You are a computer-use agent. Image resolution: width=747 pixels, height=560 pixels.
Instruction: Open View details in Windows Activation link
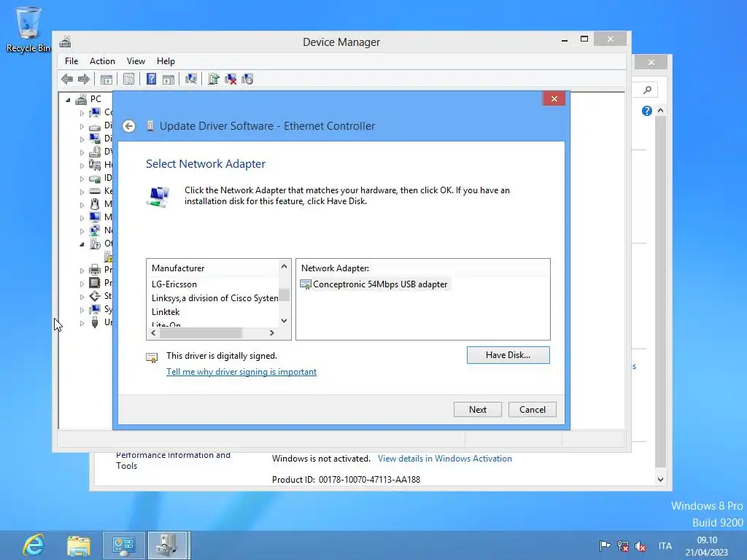click(x=444, y=459)
